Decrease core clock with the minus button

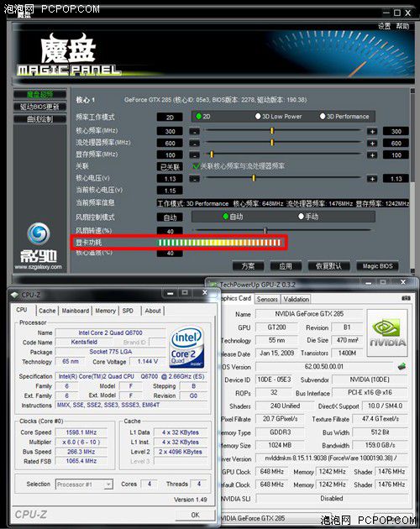coord(194,131)
